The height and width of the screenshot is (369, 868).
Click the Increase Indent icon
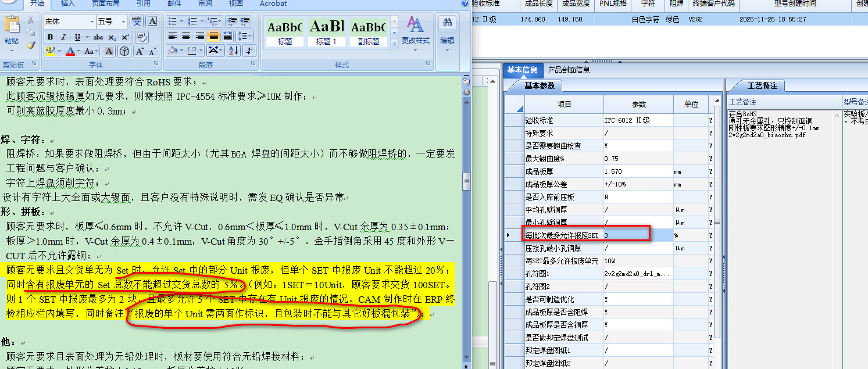[x=245, y=22]
